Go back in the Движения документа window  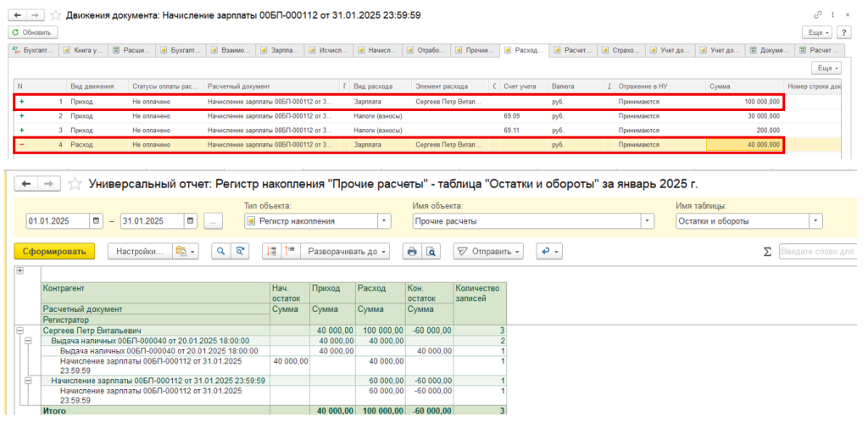pos(18,15)
